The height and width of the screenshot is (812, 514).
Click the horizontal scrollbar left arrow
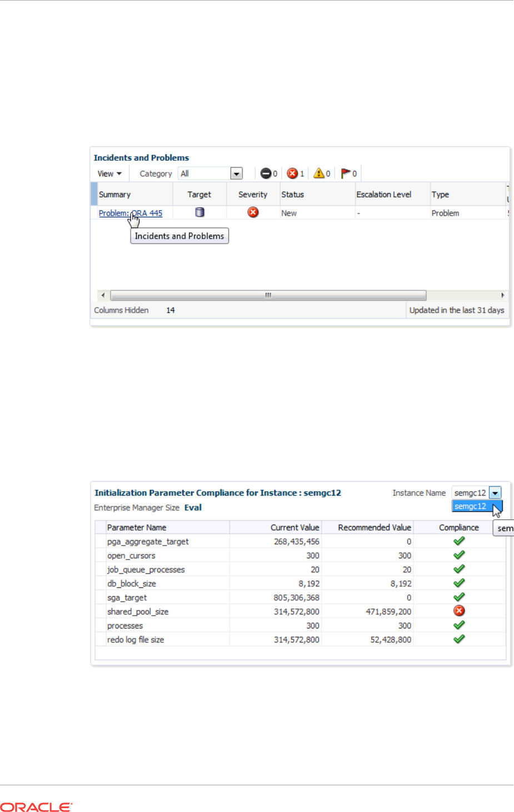(x=103, y=295)
